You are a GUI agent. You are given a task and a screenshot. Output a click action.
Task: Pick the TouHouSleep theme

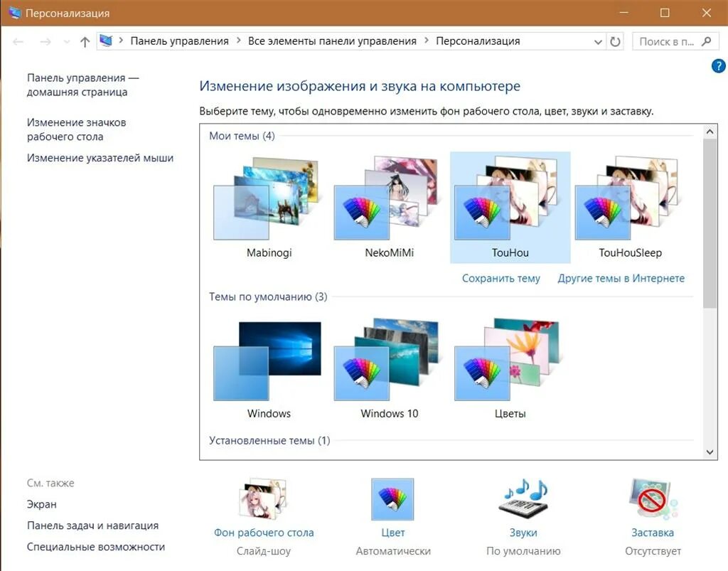point(630,208)
